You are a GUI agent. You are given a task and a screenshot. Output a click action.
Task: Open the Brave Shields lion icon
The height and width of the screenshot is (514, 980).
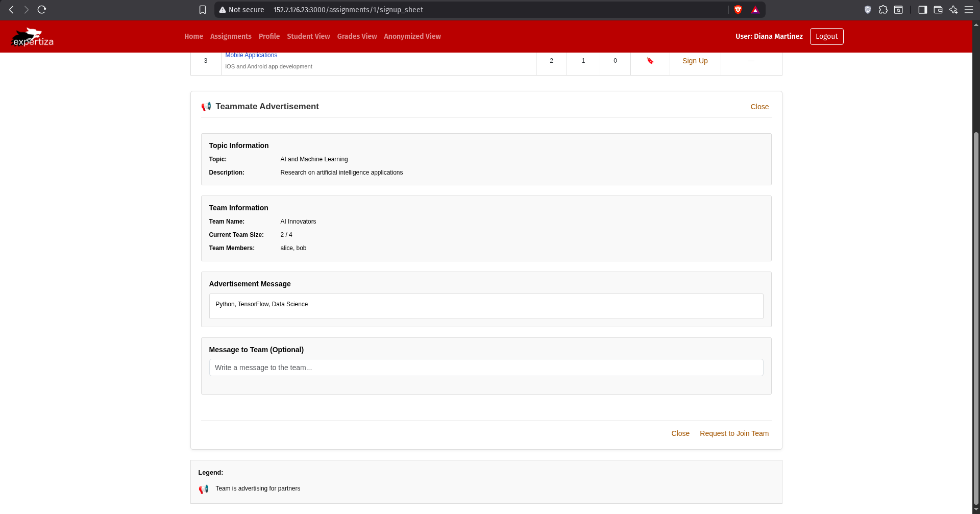tap(738, 10)
